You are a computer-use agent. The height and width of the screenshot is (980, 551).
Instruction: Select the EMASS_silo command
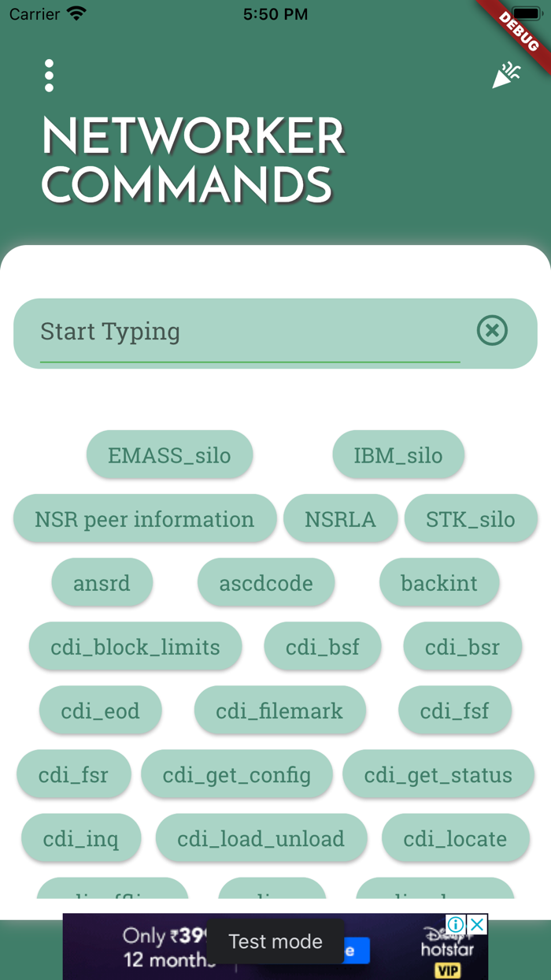169,455
